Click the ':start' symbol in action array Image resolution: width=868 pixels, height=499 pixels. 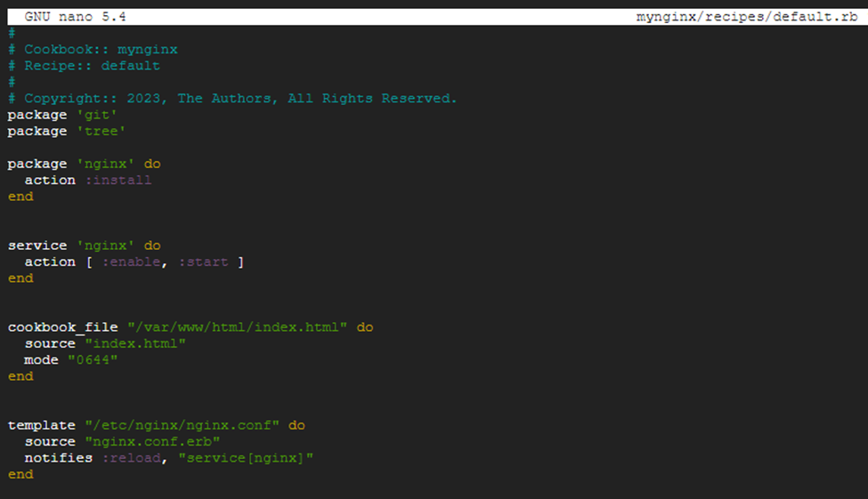click(x=203, y=262)
